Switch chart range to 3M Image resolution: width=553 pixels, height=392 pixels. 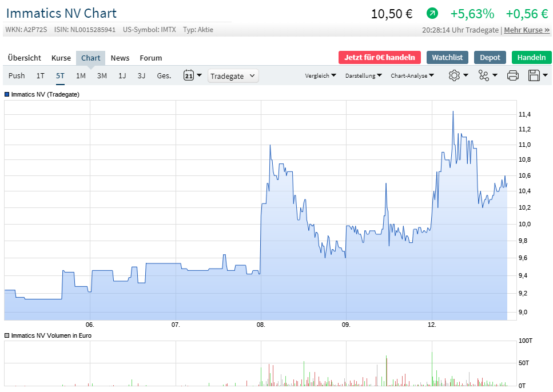(x=102, y=75)
